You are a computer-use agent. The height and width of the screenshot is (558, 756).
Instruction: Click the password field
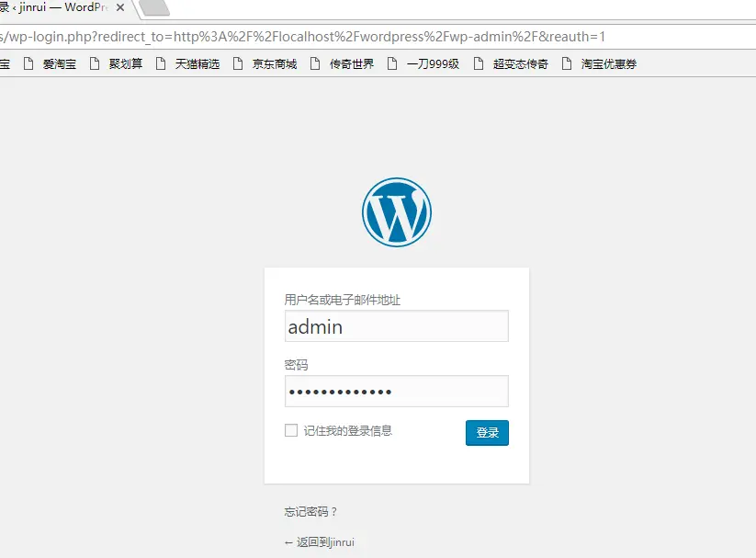pos(396,392)
